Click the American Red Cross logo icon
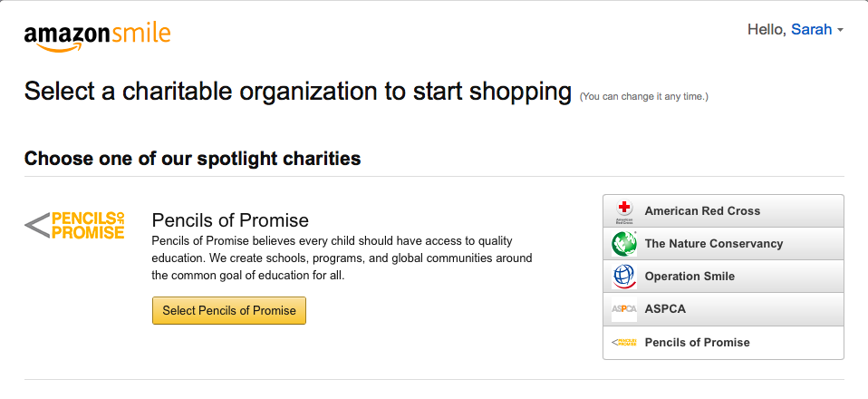Screen dimensions: 868x399 click(624, 211)
